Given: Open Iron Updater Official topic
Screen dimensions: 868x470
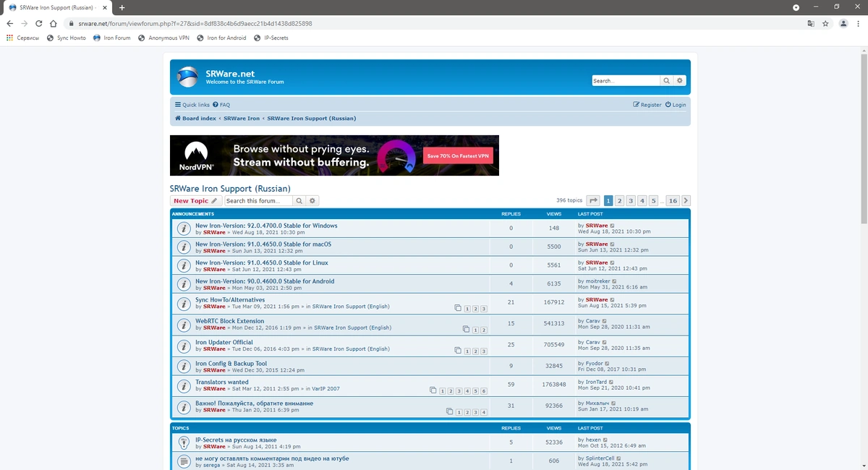Looking at the screenshot, I should pyautogui.click(x=224, y=342).
